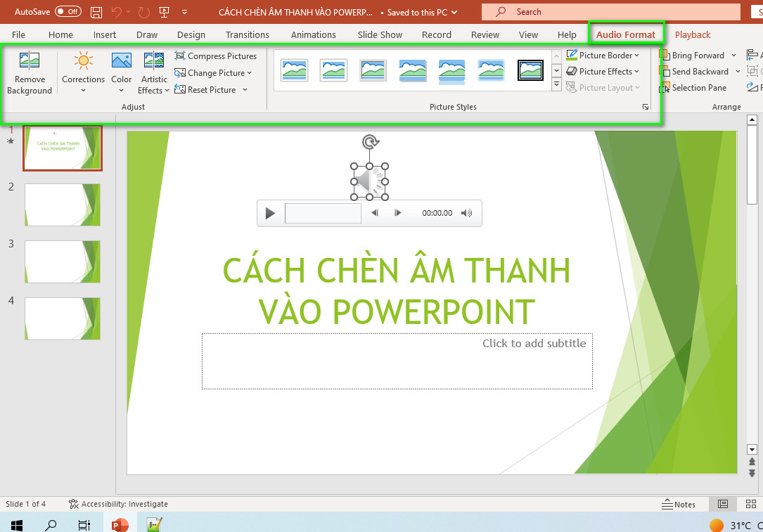Switch to Normal view
Image resolution: width=763 pixels, height=532 pixels.
(723, 505)
